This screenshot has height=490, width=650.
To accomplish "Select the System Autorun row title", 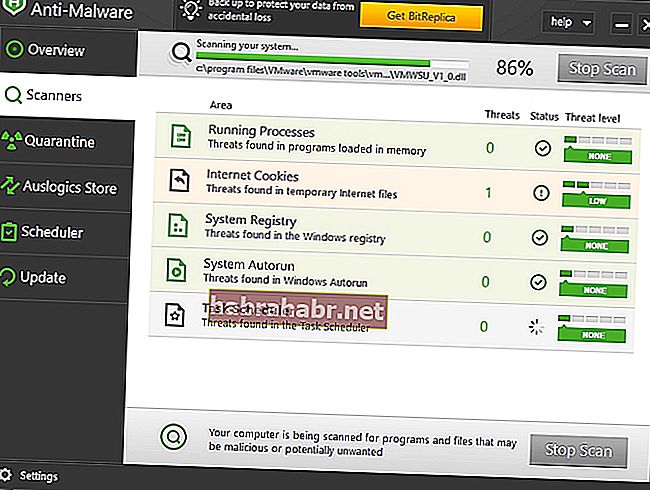I will click(249, 264).
